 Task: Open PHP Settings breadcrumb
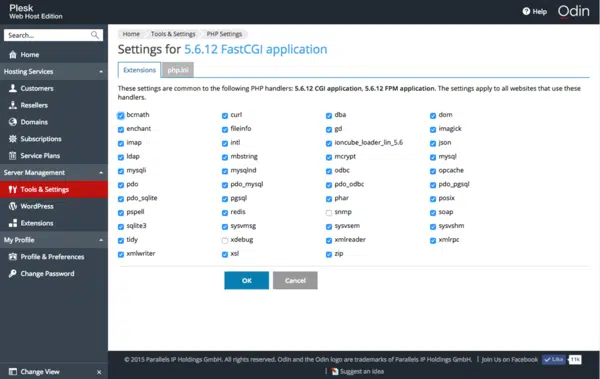click(224, 34)
